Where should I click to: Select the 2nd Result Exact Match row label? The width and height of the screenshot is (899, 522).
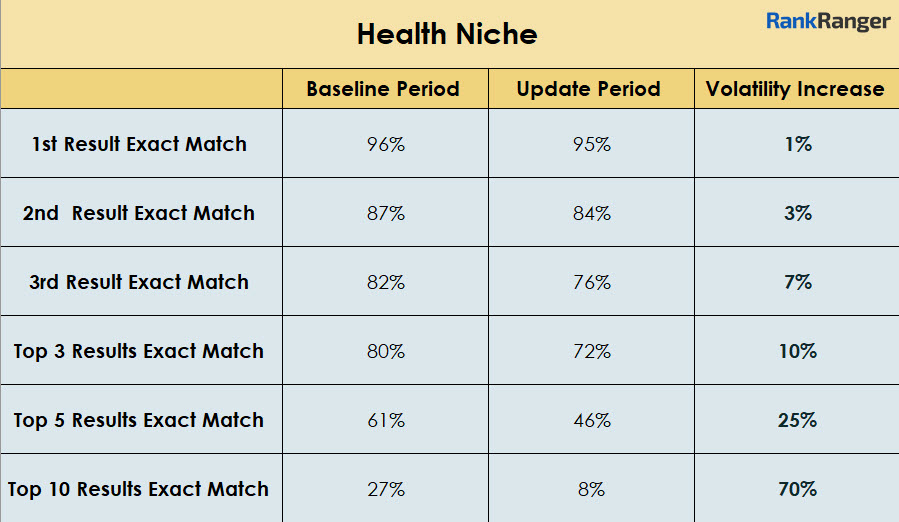[139, 213]
